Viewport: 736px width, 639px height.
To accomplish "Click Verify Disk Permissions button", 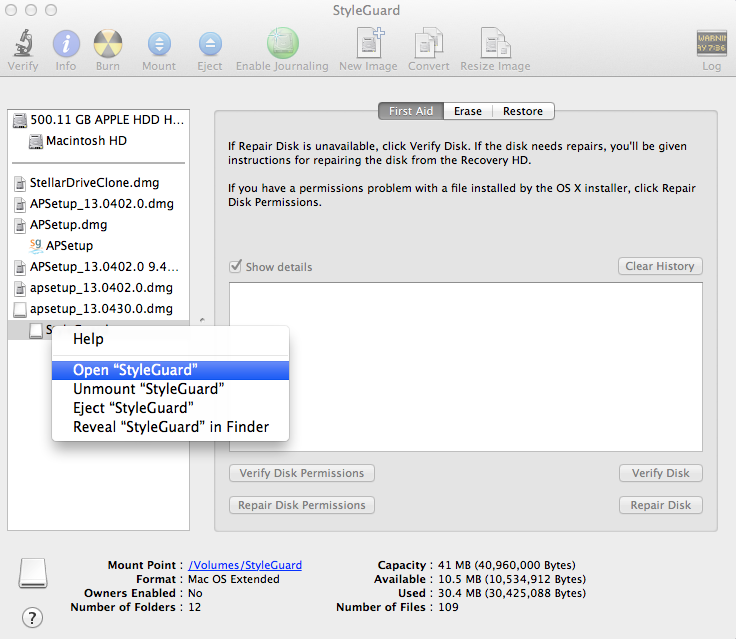I will coord(302,473).
